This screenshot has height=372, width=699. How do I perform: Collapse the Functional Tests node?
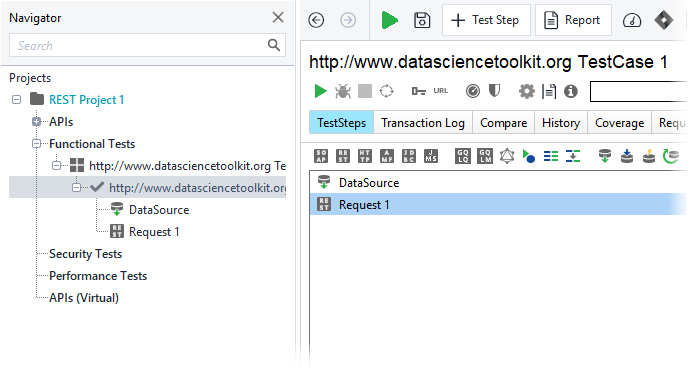coord(37,144)
